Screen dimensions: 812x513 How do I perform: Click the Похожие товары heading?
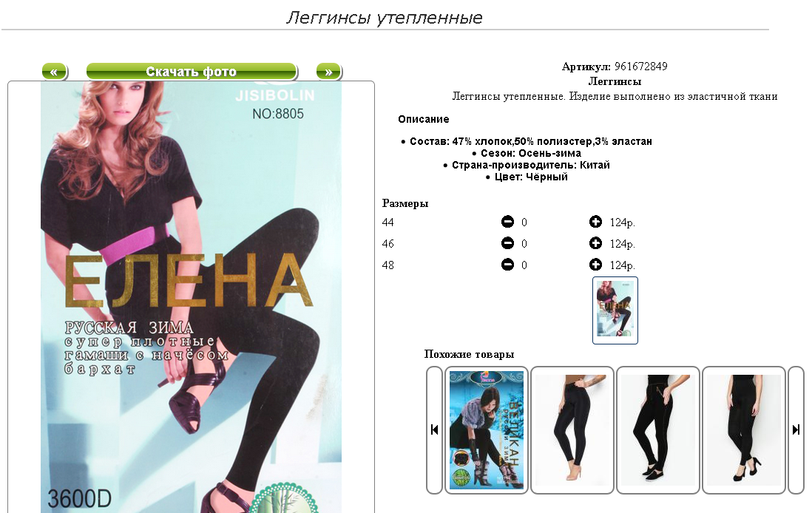click(x=469, y=354)
